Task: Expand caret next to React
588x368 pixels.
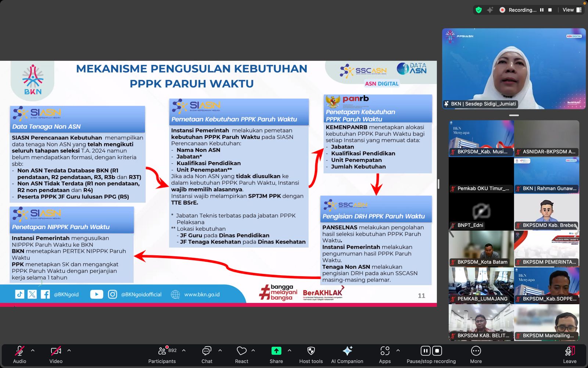Action: pyautogui.click(x=253, y=351)
